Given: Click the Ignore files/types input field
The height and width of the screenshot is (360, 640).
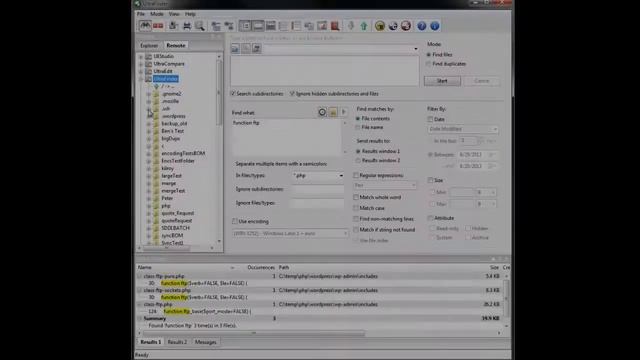Looking at the screenshot, I should pyautogui.click(x=318, y=203).
